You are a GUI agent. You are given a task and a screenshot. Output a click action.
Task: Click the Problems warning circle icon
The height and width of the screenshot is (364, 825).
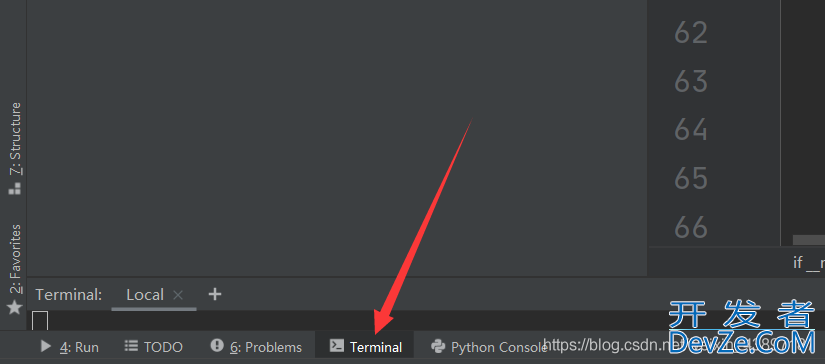tap(217, 346)
